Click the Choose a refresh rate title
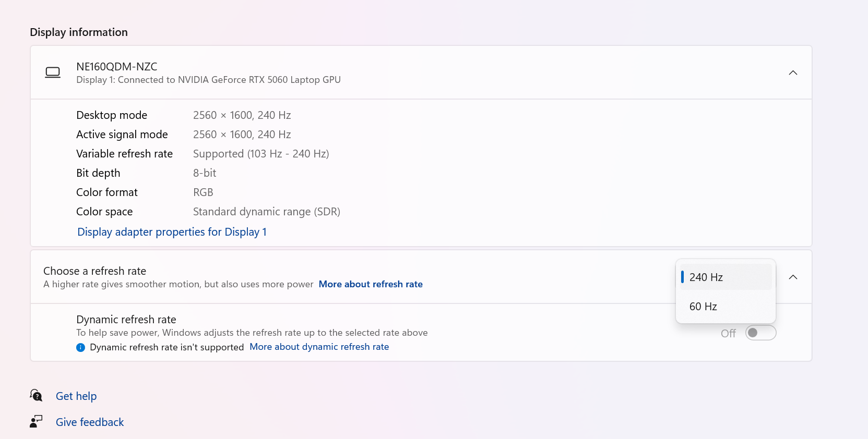This screenshot has height=439, width=868. [94, 271]
